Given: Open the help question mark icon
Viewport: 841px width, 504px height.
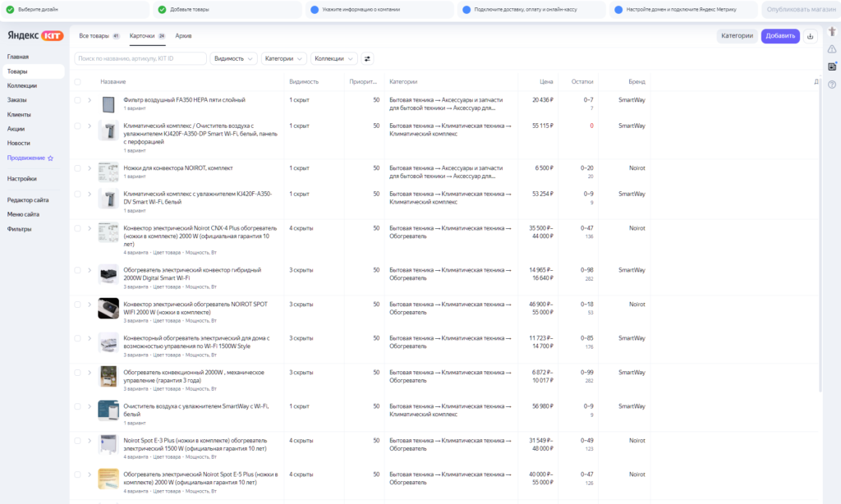Looking at the screenshot, I should tap(832, 85).
